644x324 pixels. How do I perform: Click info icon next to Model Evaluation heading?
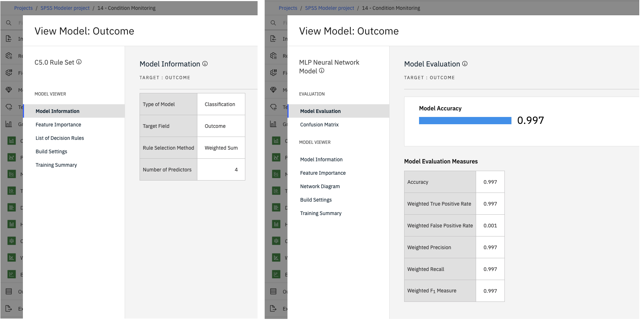[x=465, y=64]
